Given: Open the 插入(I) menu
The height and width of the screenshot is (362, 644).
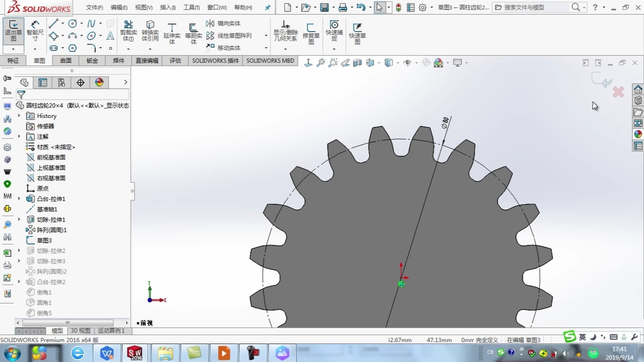Looking at the screenshot, I should pyautogui.click(x=168, y=8).
